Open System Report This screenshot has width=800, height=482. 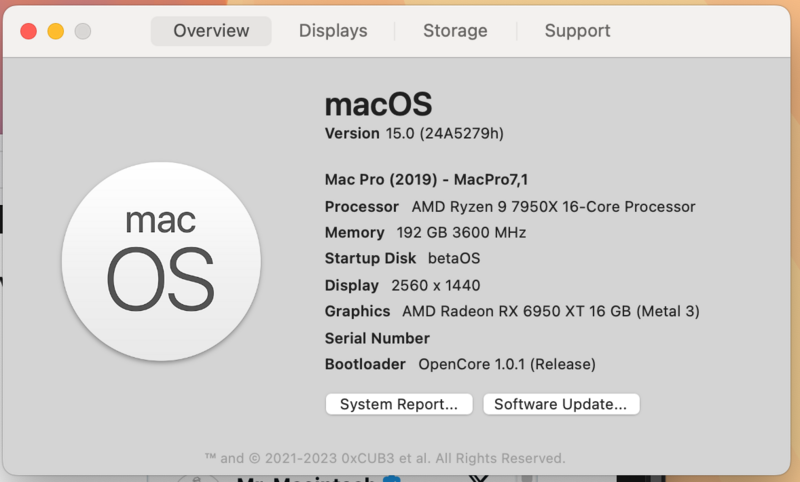pyautogui.click(x=399, y=404)
